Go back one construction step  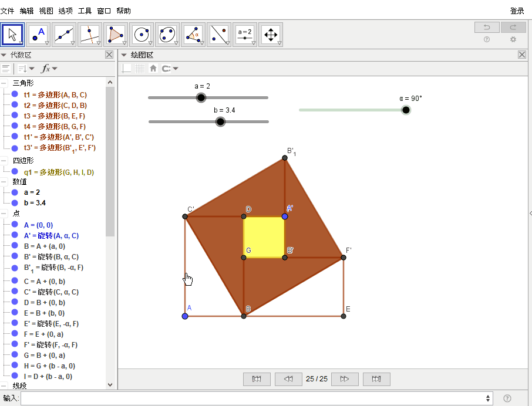pos(288,379)
